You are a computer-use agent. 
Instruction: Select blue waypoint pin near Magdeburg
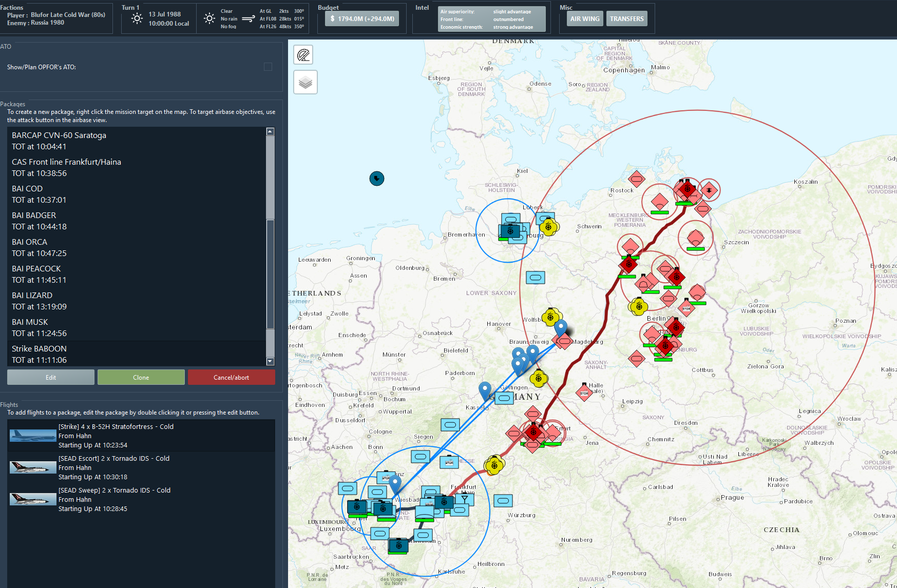click(561, 327)
